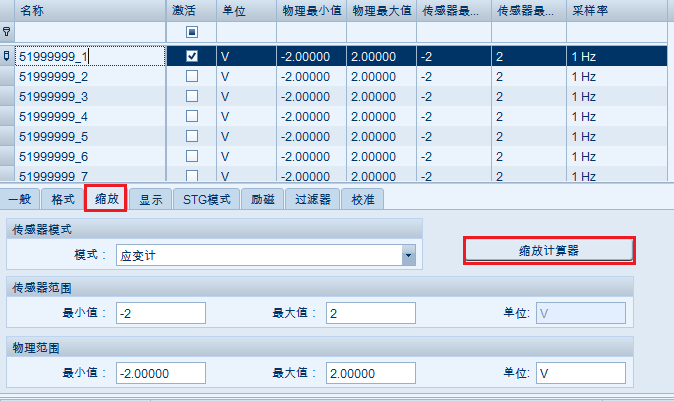
Task: Open the 模式 dropdown showing 应变计
Action: 408,255
